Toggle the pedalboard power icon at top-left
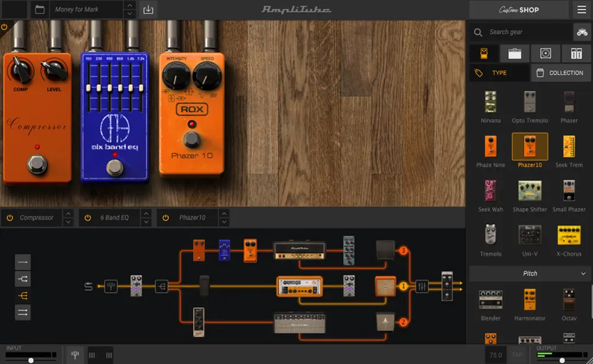 [x=4, y=27]
